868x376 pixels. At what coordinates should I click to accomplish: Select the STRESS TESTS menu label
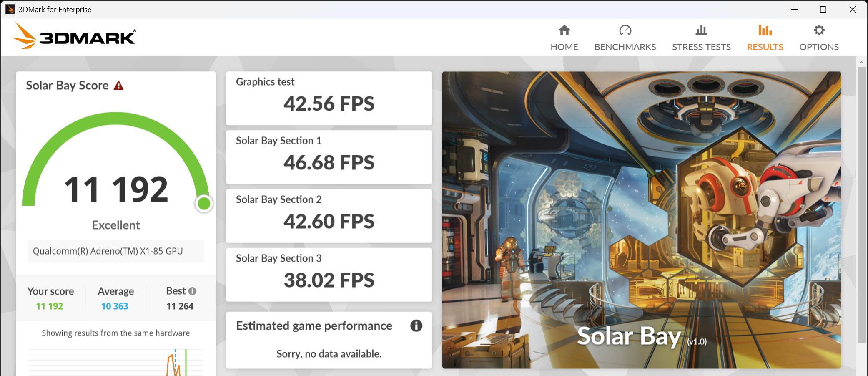pyautogui.click(x=701, y=47)
